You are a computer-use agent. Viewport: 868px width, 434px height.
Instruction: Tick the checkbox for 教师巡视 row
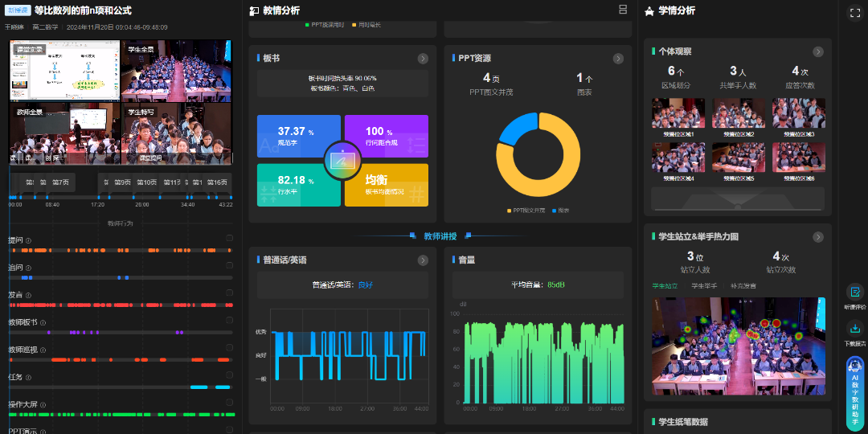(230, 347)
